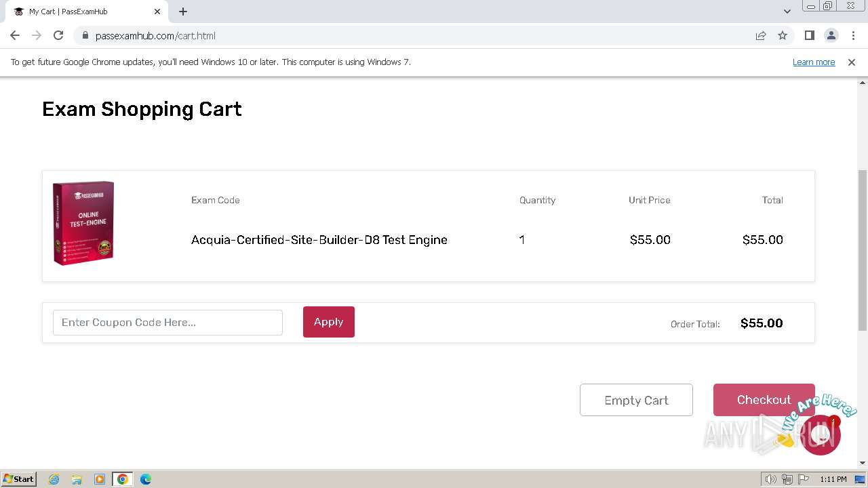Open the Chrome profile avatar
Image resolution: width=868 pixels, height=488 pixels.
[x=831, y=36]
